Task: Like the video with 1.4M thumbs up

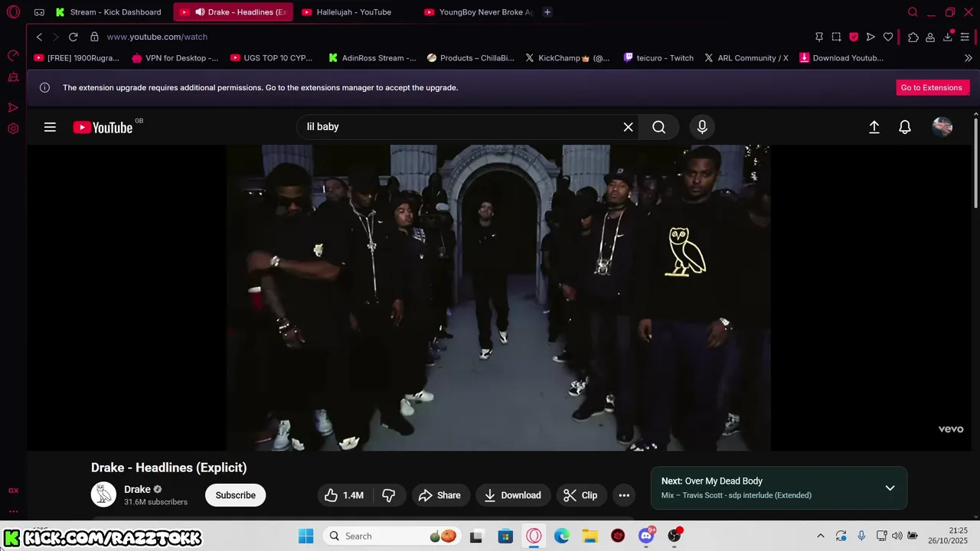Action: pos(344,495)
